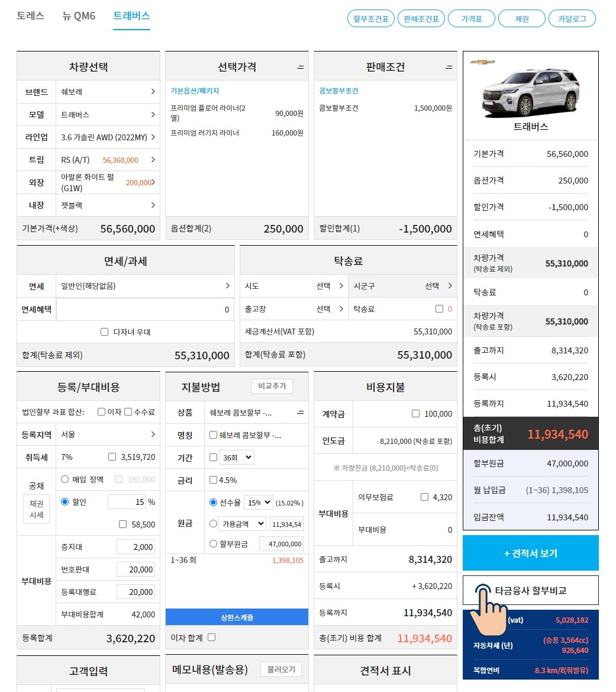Open the 가용금액 dropdown

243,524
